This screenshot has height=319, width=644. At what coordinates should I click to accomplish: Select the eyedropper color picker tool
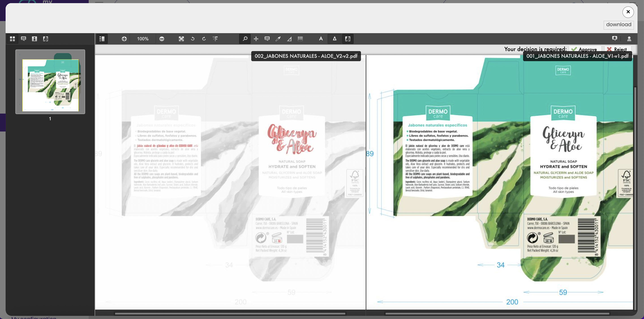(278, 39)
